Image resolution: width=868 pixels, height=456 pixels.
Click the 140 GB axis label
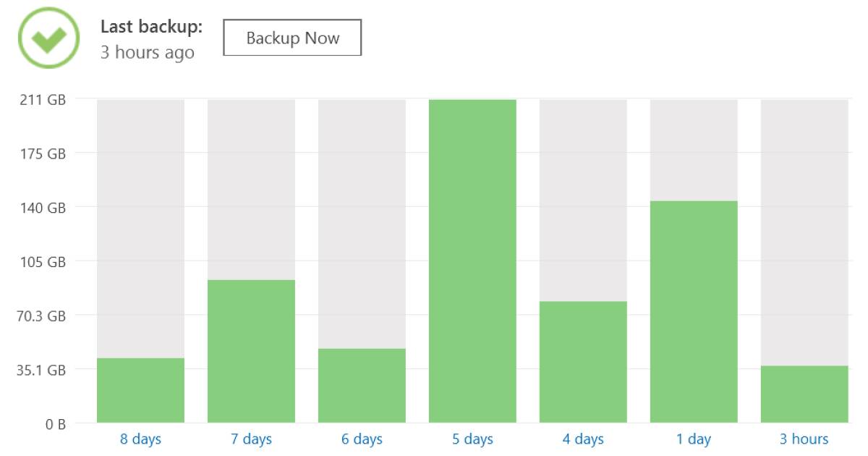[x=43, y=208]
